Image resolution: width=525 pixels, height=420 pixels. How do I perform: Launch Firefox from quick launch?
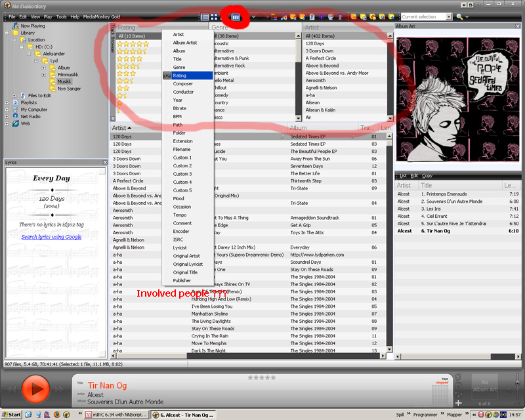(57, 415)
